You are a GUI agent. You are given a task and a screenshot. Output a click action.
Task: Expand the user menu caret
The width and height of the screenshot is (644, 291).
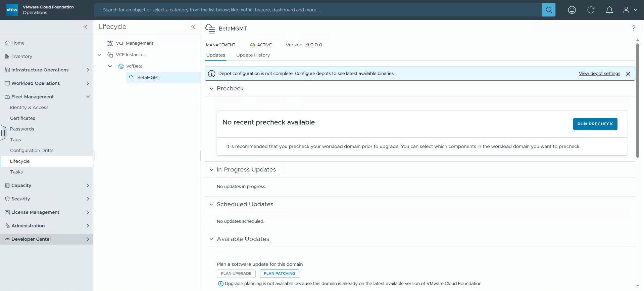(636, 10)
